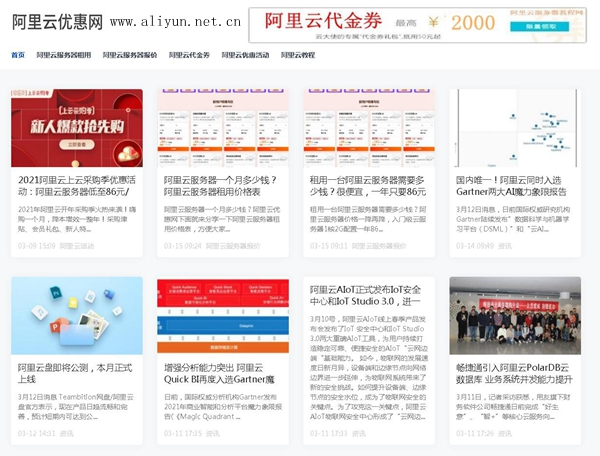Open article 租用一台阿里云服务器需要多少钱
Image resolution: width=600 pixels, height=456 pixels.
[x=368, y=186]
